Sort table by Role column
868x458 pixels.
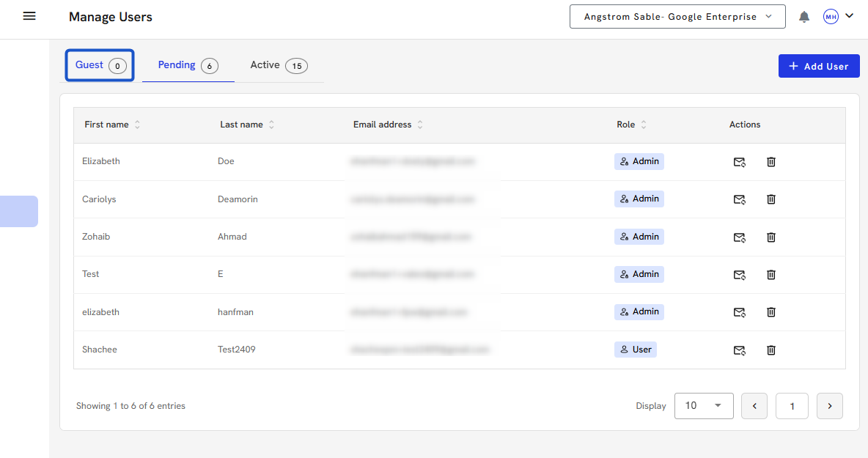point(644,125)
